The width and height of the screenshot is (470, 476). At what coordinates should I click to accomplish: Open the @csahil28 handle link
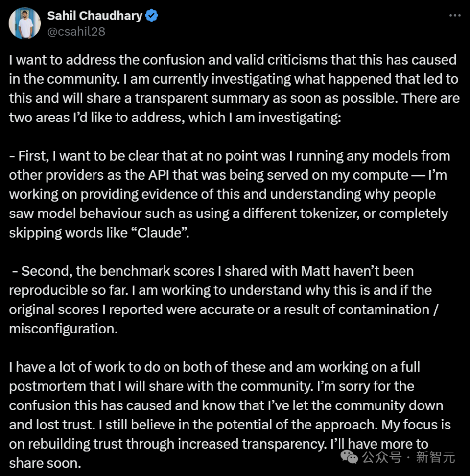point(76,32)
